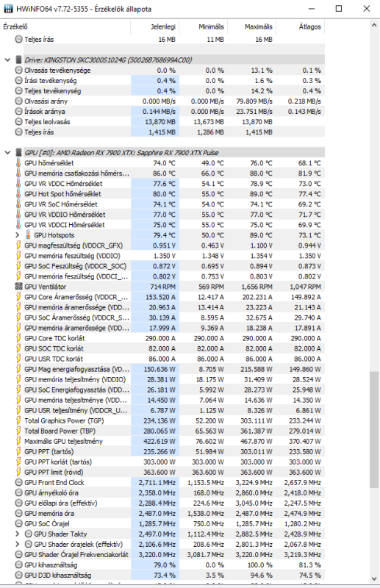380x588 pixels.
Task: Click the 153.520 A GPU Core current value
Action: pyautogui.click(x=160, y=297)
